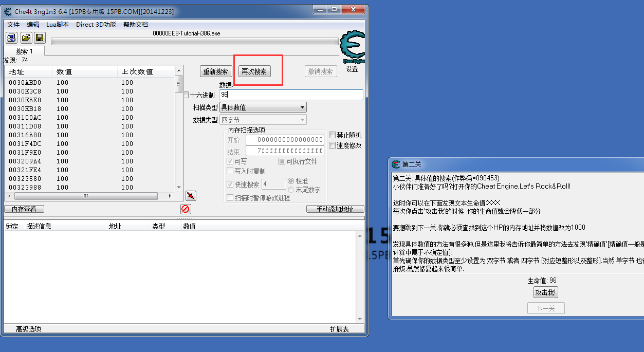
Task: Select address row 0030EAE8
Action: coord(90,100)
